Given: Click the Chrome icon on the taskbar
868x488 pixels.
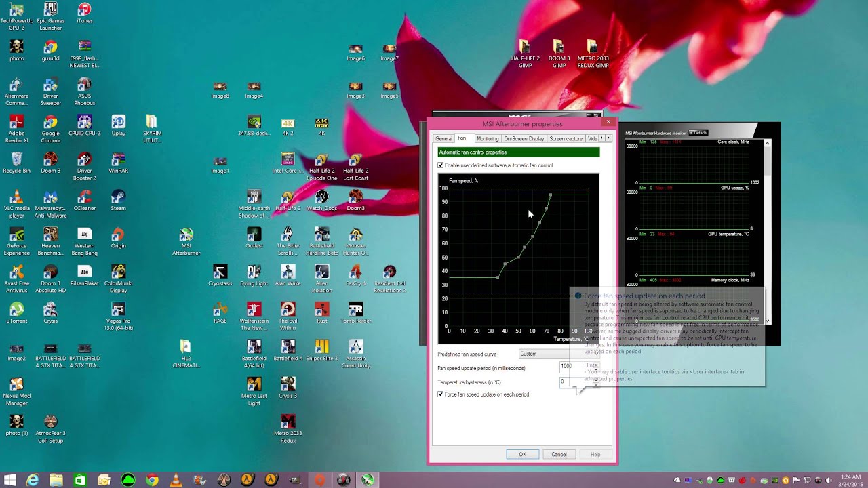Looking at the screenshot, I should [x=152, y=480].
